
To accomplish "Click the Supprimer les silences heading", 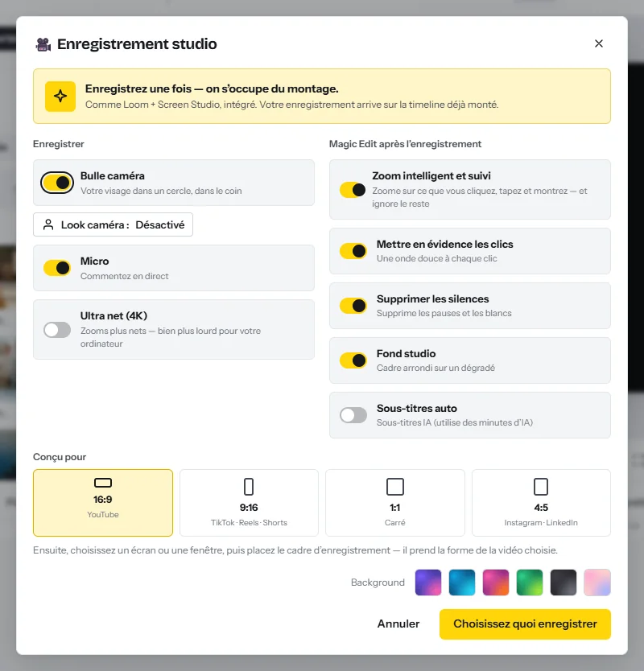I will (432, 298).
